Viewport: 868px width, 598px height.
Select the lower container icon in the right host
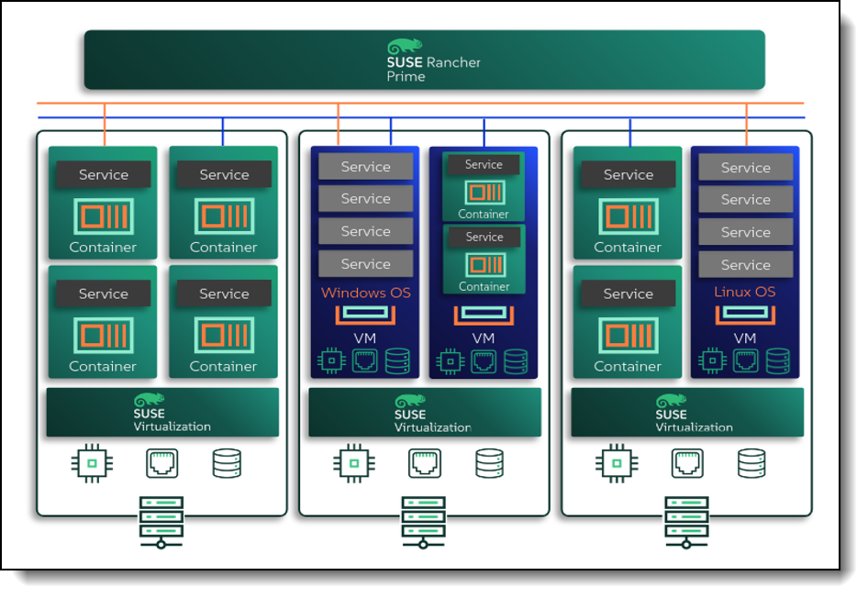point(629,336)
